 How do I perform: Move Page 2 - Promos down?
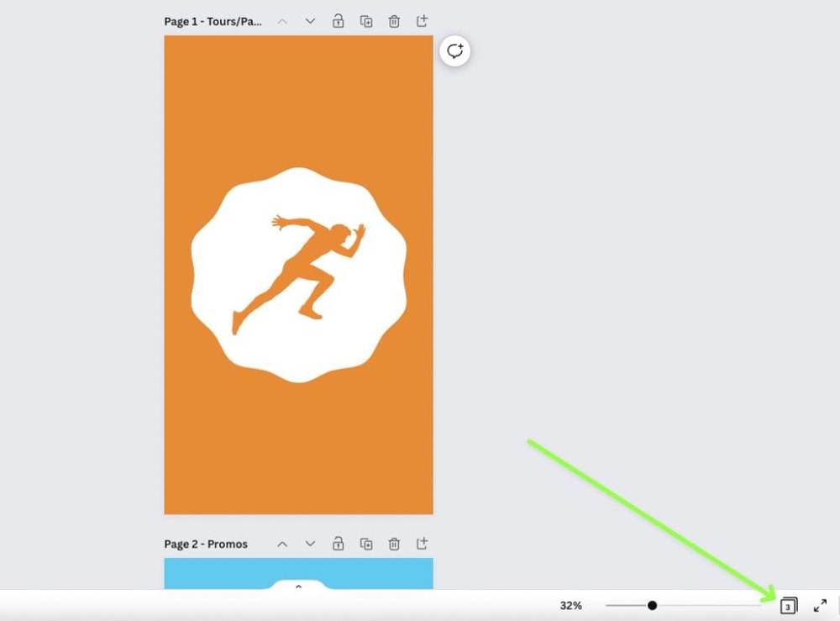(310, 544)
